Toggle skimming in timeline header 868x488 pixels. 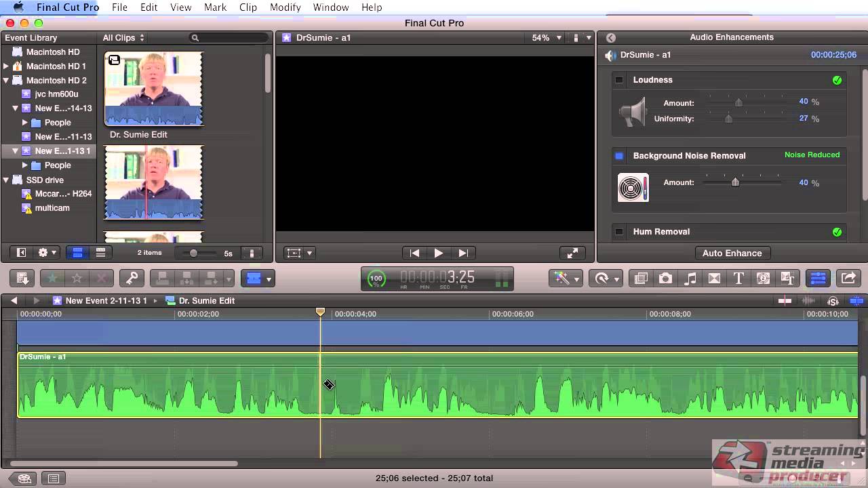tap(785, 300)
